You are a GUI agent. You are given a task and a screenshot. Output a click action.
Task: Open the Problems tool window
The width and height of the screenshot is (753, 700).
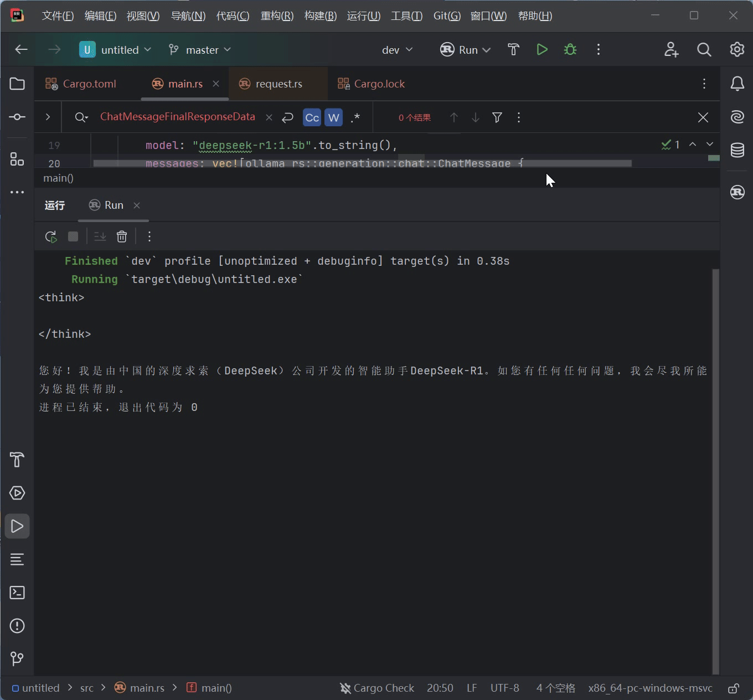17,626
